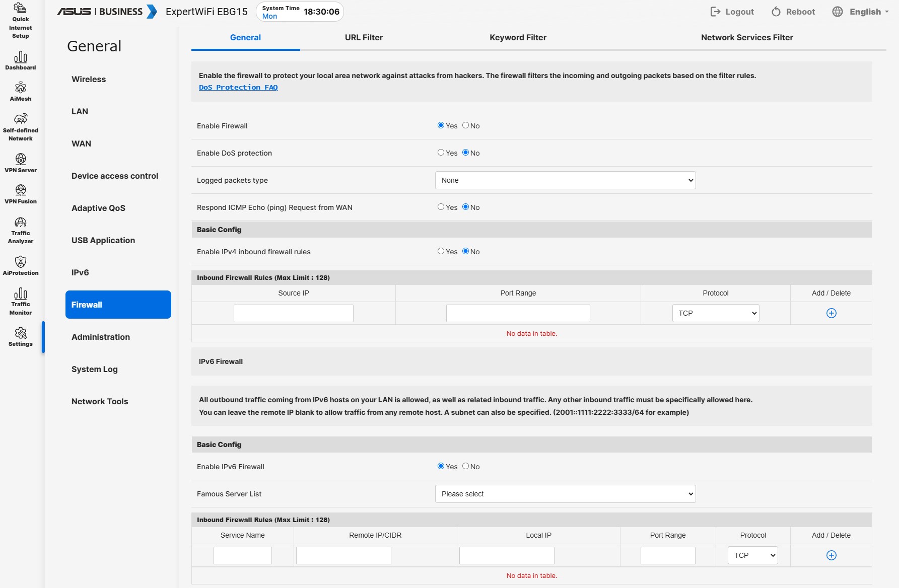Viewport: 899px width, 588px height.
Task: Open the Administration menu item
Action: 101,337
